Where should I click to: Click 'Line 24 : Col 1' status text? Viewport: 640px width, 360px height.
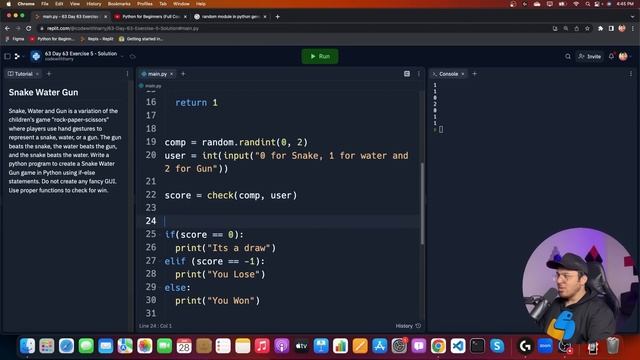155,326
